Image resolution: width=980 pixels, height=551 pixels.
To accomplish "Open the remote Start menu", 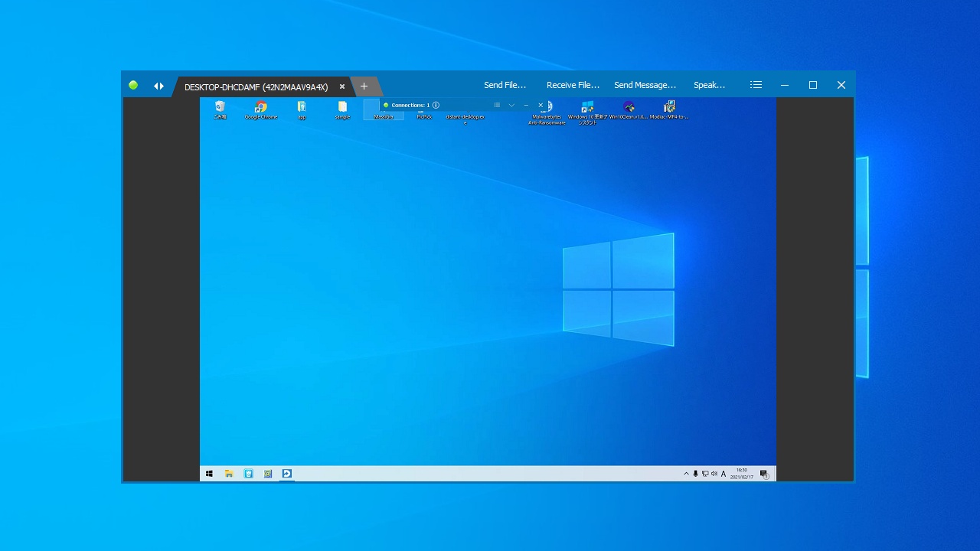I will [x=209, y=474].
